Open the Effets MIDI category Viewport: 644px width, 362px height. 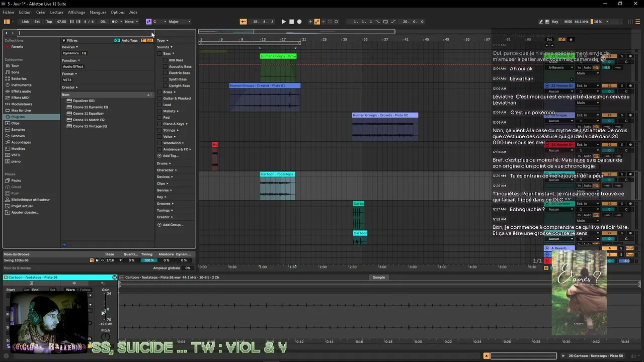coord(20,98)
